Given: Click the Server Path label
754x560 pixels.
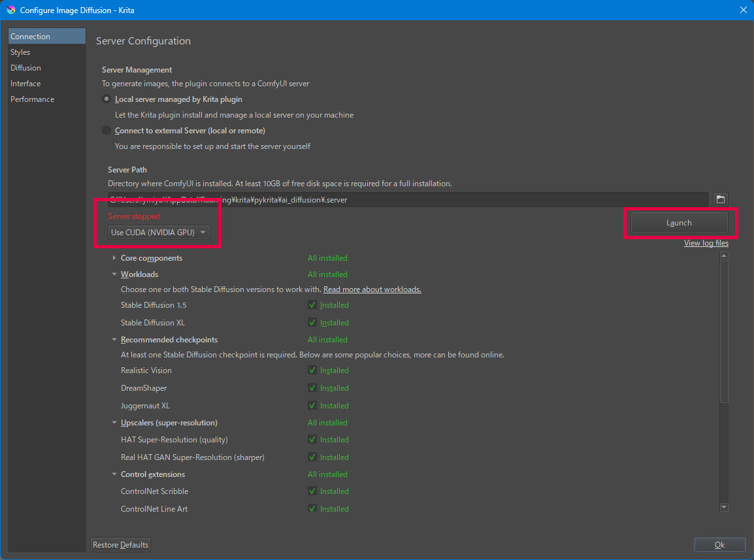Looking at the screenshot, I should 127,170.
